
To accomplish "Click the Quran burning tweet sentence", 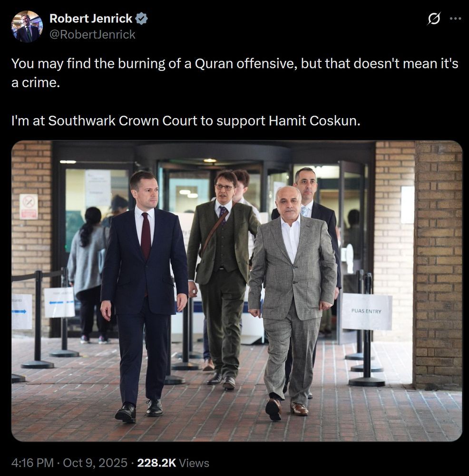I will coord(234,73).
